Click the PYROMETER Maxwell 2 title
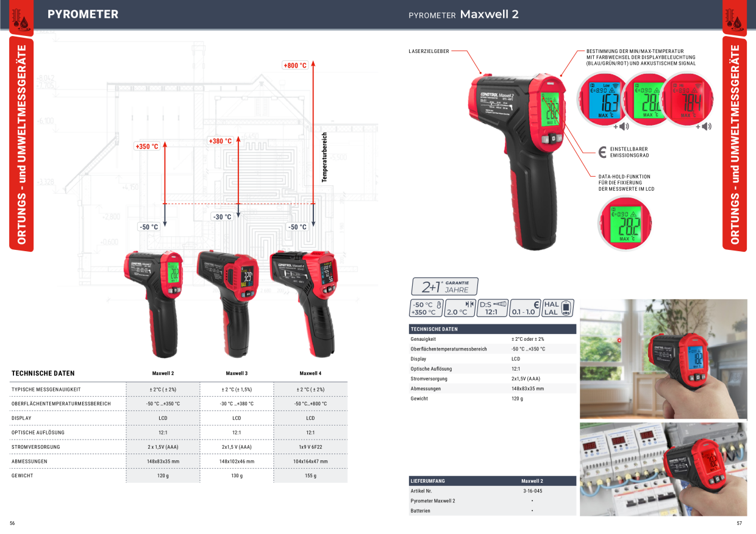 (463, 14)
